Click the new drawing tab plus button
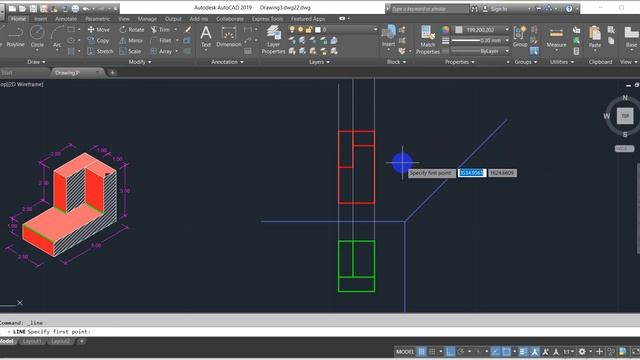640x360 pixels. pos(112,73)
